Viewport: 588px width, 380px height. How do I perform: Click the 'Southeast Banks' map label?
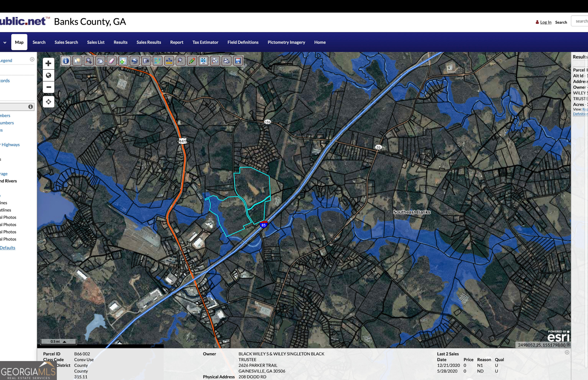[412, 212]
